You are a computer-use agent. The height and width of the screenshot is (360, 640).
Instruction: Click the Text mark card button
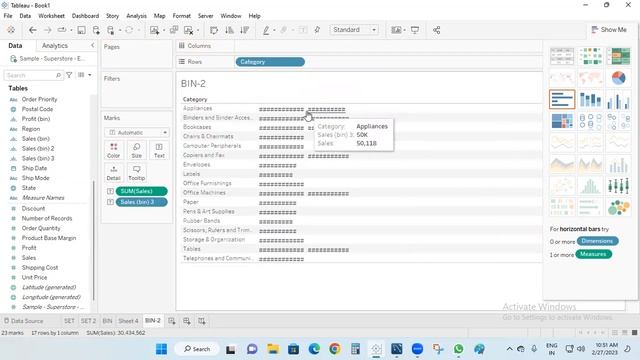coord(159,150)
